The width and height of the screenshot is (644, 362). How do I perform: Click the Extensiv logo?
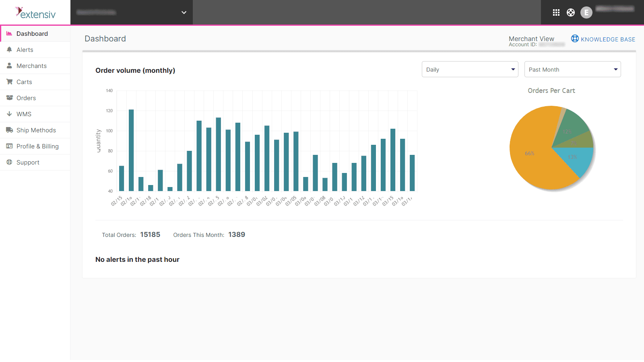click(35, 12)
